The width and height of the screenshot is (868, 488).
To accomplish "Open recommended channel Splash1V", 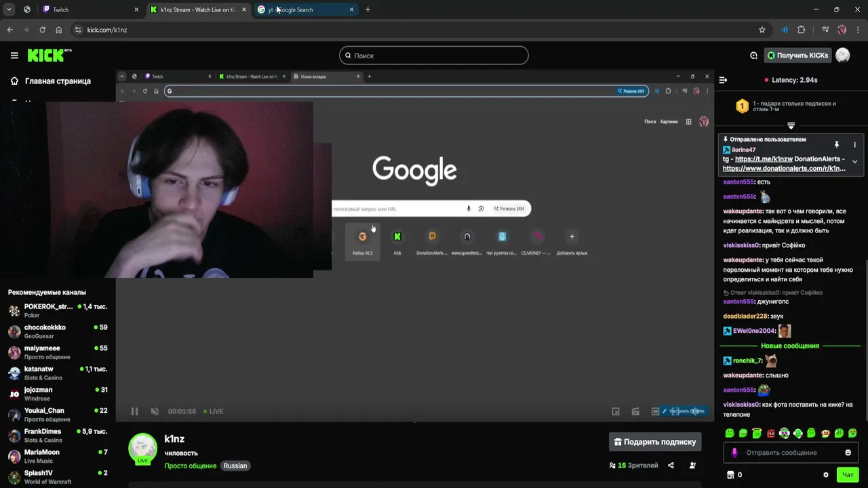I will (58, 476).
